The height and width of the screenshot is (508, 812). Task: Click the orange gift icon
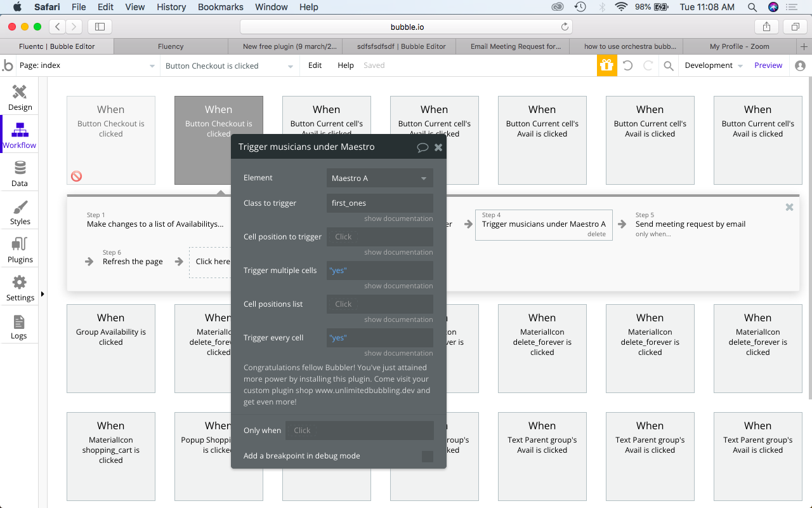click(606, 65)
